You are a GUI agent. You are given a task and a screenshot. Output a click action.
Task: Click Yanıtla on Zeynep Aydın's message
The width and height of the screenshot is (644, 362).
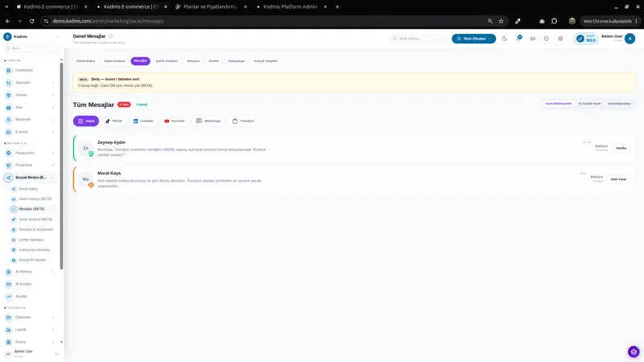tap(621, 148)
